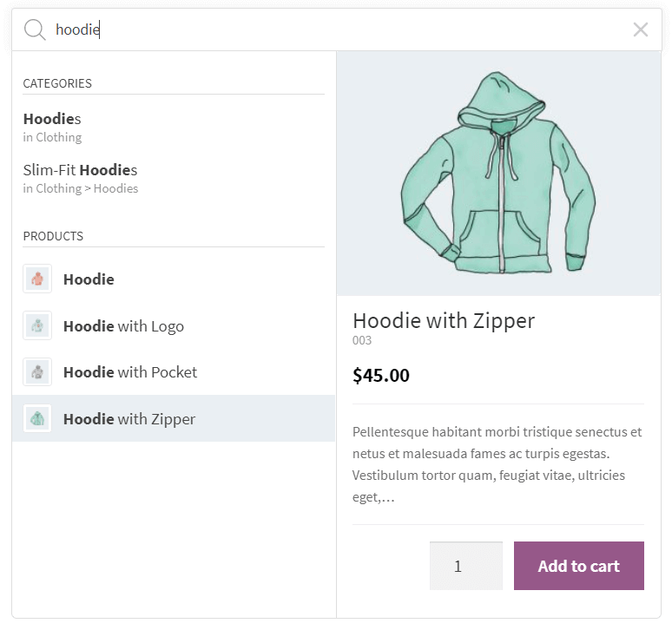Click the product description paragraph
Screen dimensions: 672x630
point(497,464)
